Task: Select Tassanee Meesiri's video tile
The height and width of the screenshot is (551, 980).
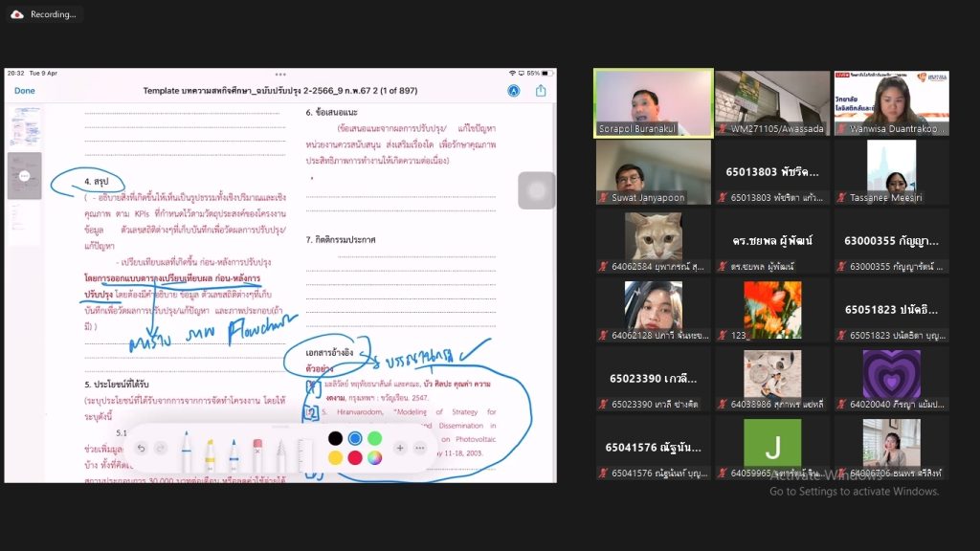Action: 891,172
